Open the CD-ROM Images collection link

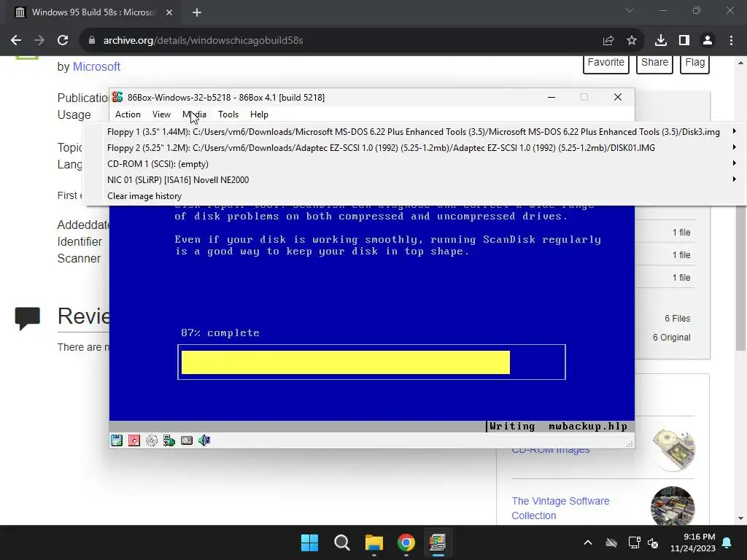click(551, 450)
